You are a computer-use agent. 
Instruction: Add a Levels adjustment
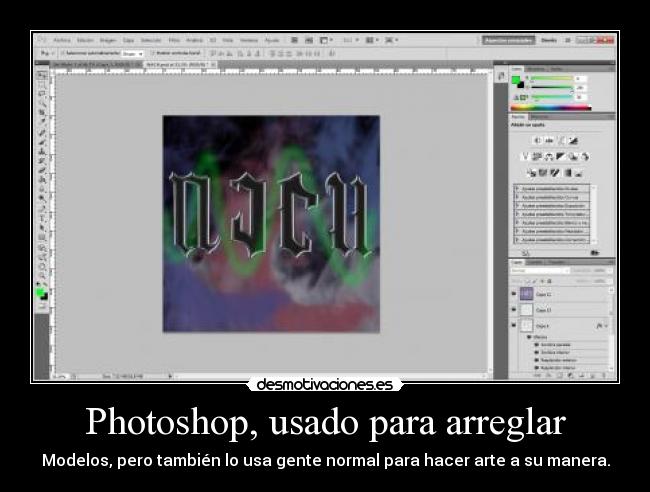pyautogui.click(x=549, y=141)
